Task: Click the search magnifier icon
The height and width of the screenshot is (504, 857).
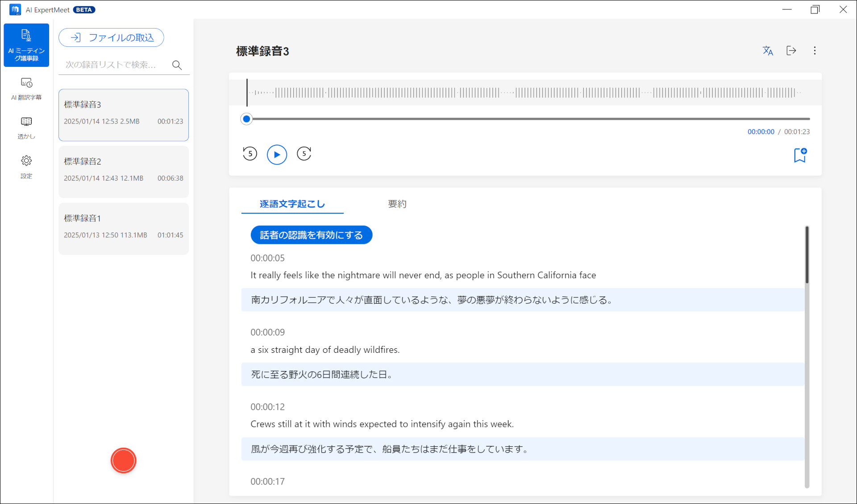Action: [x=177, y=65]
